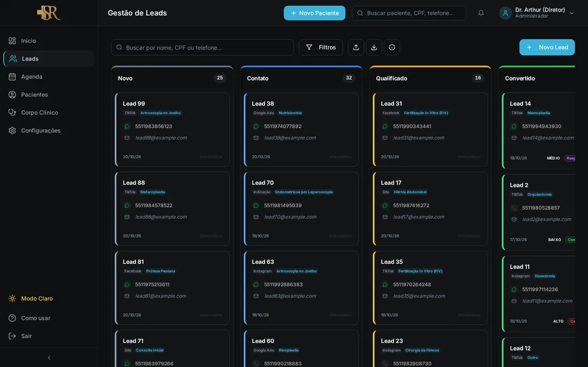Click the Dr. Arthur user avatar icon
The image size is (588, 367).
505,13
